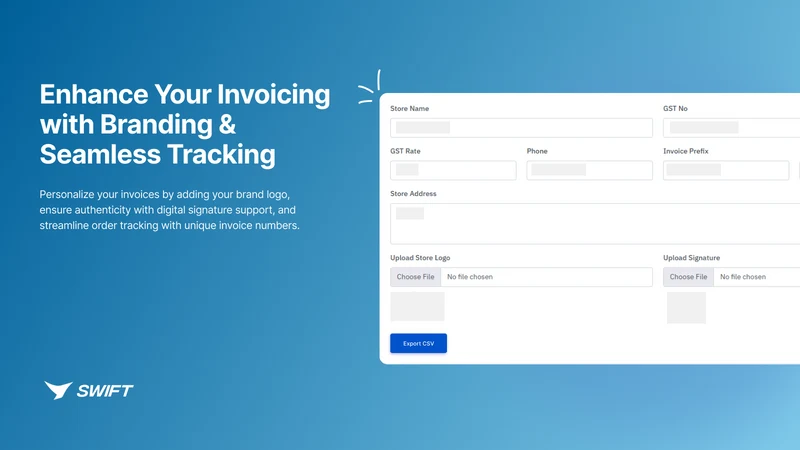Click the 'No file chosen' text for signature
The image size is (800, 450).
743,277
